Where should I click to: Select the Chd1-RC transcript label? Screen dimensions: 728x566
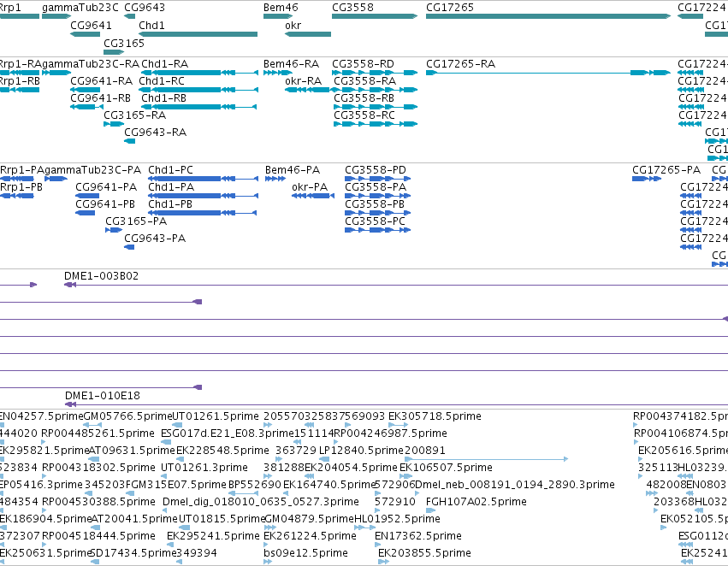click(162, 81)
